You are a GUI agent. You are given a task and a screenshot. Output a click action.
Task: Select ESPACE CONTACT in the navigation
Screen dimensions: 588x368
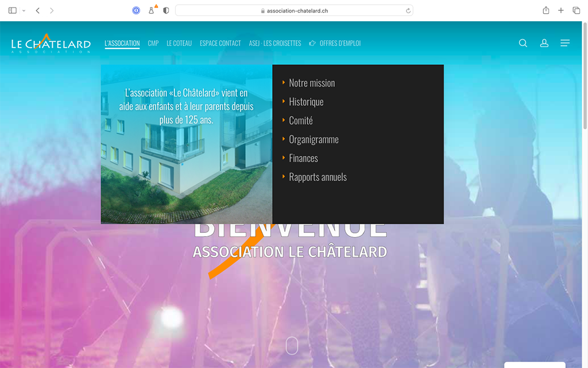(220, 43)
